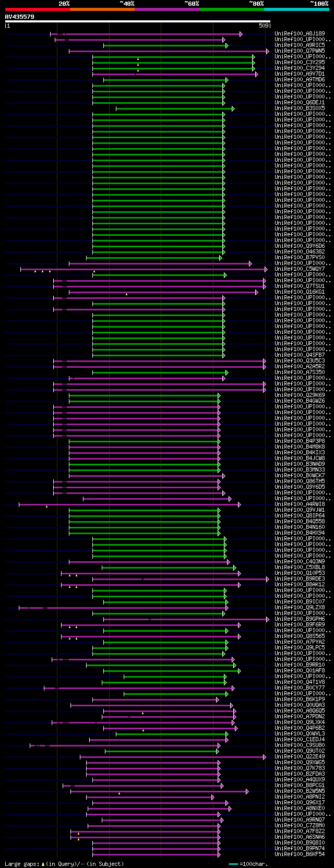
Task: Select the UniRef100_Q10P53 label
Action: (x=300, y=573)
